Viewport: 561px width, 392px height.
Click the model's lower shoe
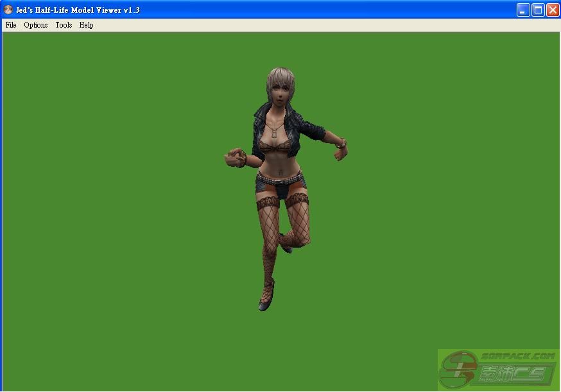pyautogui.click(x=266, y=301)
